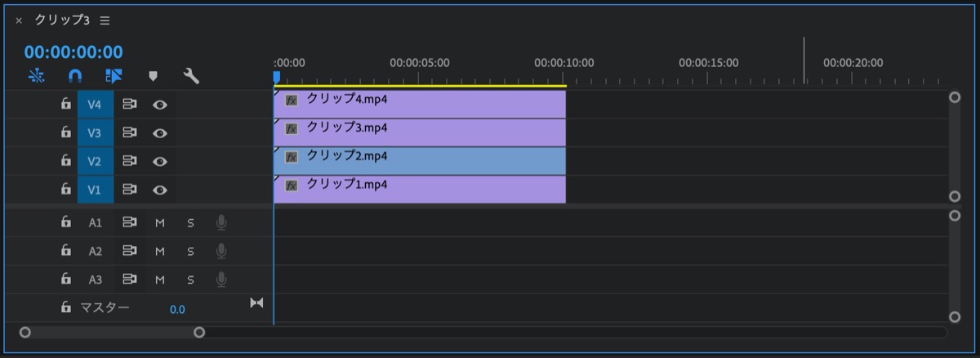This screenshot has height=358, width=980.
Task: Toggle V2 track targeting button
Action: pos(95,161)
